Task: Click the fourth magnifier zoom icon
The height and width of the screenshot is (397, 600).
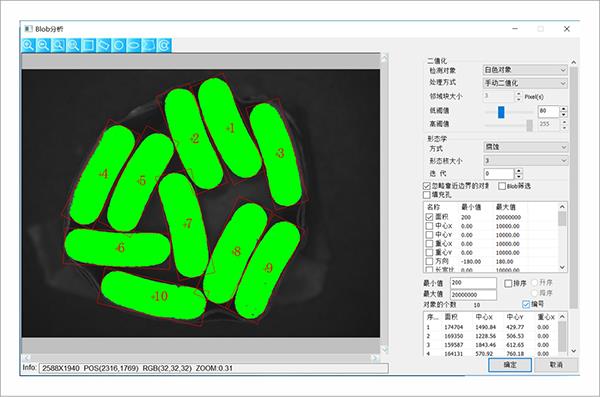Action: (73, 45)
